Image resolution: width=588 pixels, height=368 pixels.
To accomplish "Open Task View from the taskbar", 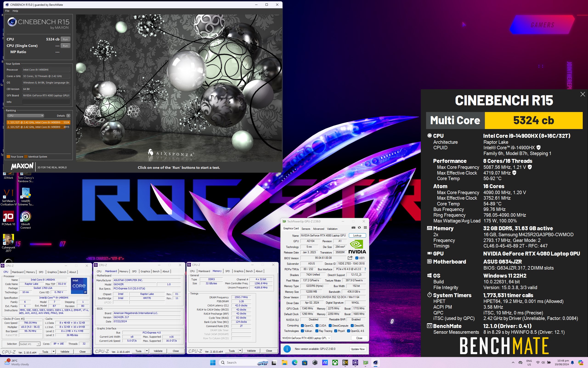I will [x=274, y=362].
